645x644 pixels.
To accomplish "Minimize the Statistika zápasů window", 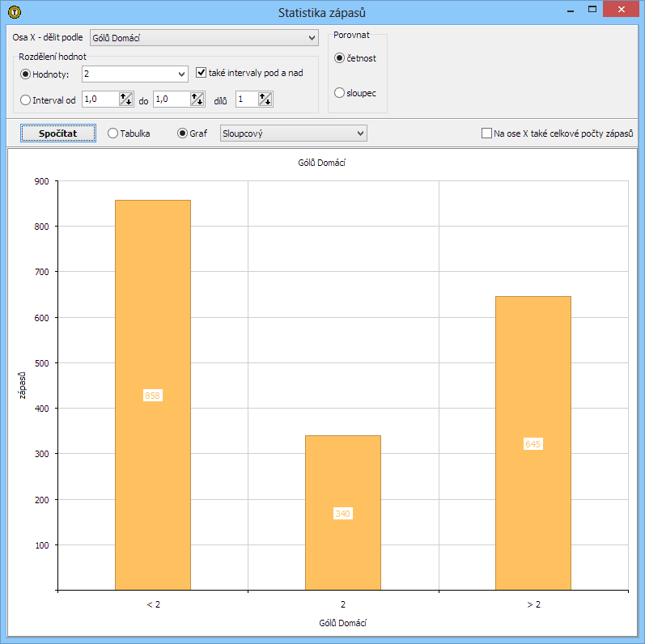I will click(x=570, y=11).
